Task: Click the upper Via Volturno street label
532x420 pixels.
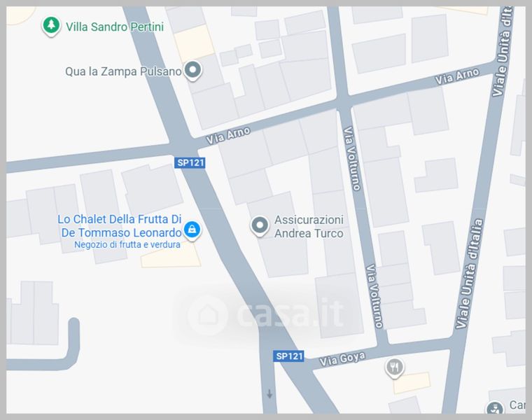Action: pyautogui.click(x=352, y=158)
